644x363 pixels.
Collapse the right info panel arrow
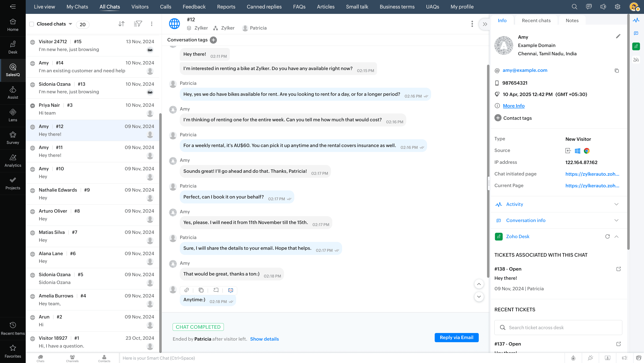click(485, 24)
